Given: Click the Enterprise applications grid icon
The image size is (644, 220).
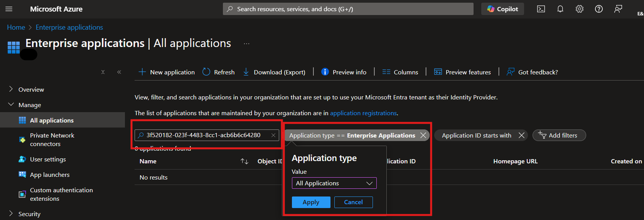Looking at the screenshot, I should click(13, 47).
